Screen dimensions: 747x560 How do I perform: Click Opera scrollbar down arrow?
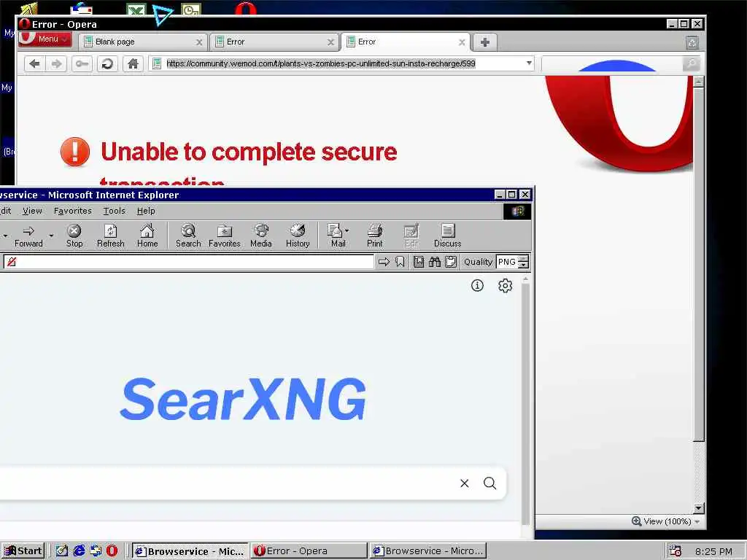click(x=698, y=508)
